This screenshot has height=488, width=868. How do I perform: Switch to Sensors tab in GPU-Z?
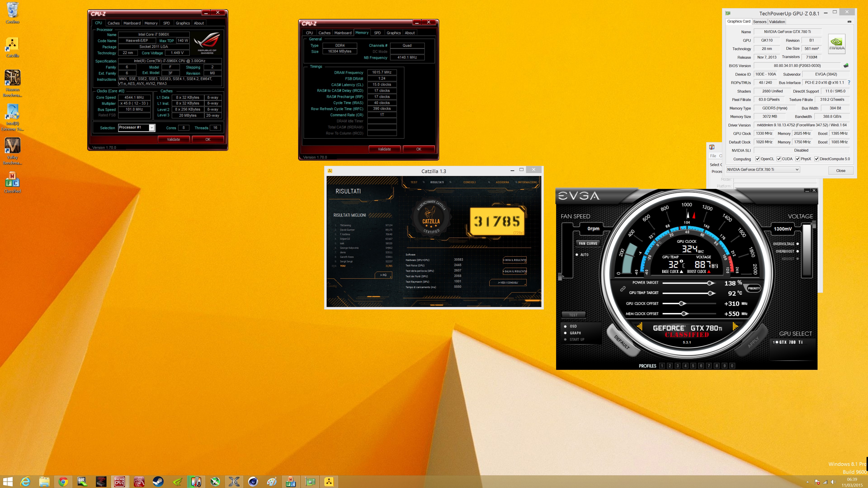click(x=759, y=21)
